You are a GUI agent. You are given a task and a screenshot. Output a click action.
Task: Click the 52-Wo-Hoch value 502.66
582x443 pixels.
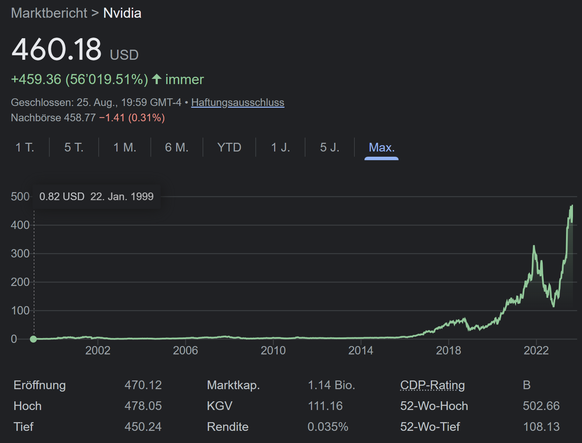[541, 406]
